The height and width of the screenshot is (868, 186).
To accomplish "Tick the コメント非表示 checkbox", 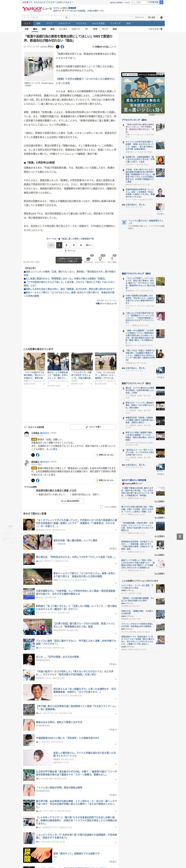I will point(102,507).
